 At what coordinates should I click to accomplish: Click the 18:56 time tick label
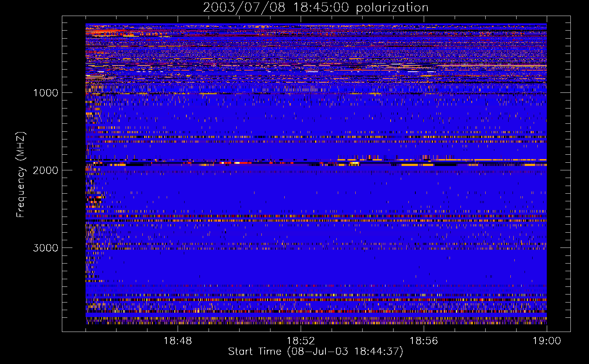(x=424, y=341)
